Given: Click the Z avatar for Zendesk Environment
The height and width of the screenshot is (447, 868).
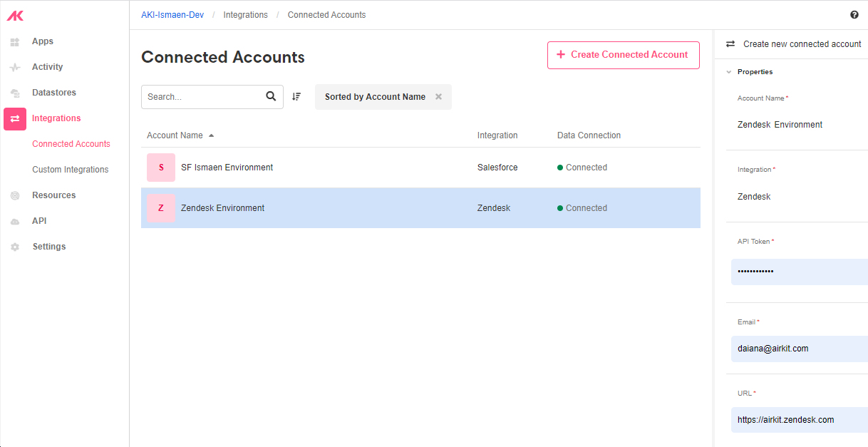Looking at the screenshot, I should [x=161, y=208].
